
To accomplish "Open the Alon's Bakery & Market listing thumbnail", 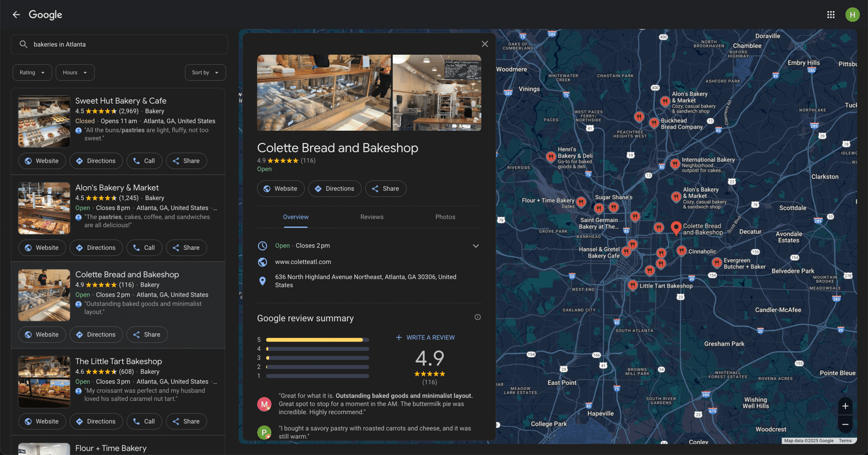I will [44, 208].
